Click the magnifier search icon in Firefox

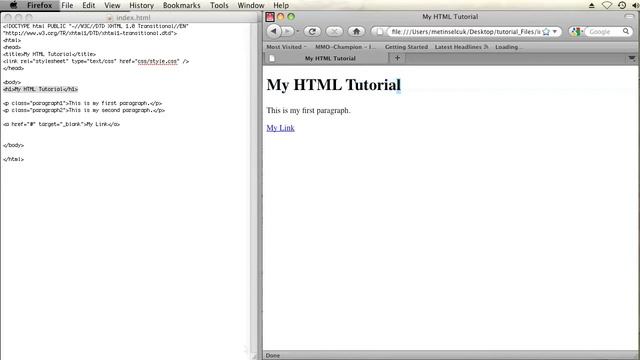point(626,31)
